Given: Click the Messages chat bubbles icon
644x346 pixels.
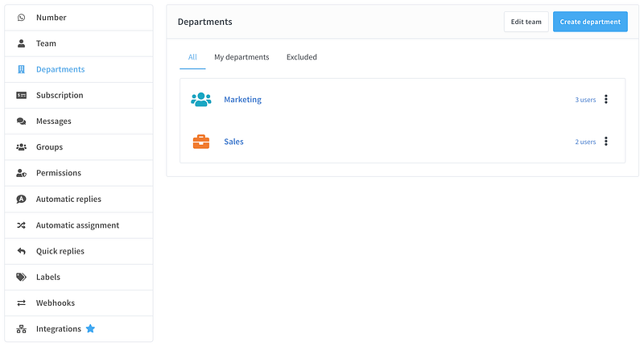Looking at the screenshot, I should pos(21,122).
